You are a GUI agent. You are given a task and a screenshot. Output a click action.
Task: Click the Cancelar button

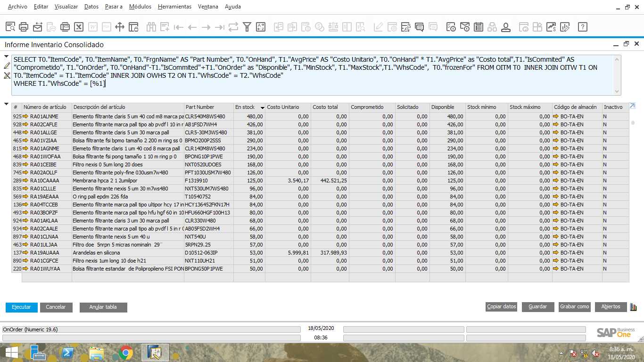(x=56, y=307)
